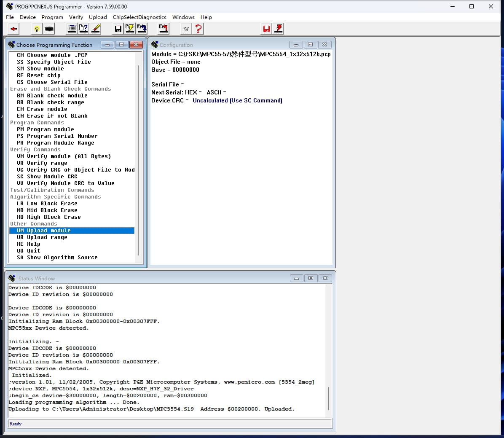The width and height of the screenshot is (504, 438).
Task: Click 'QU Quit' in the function list
Action: [29, 251]
